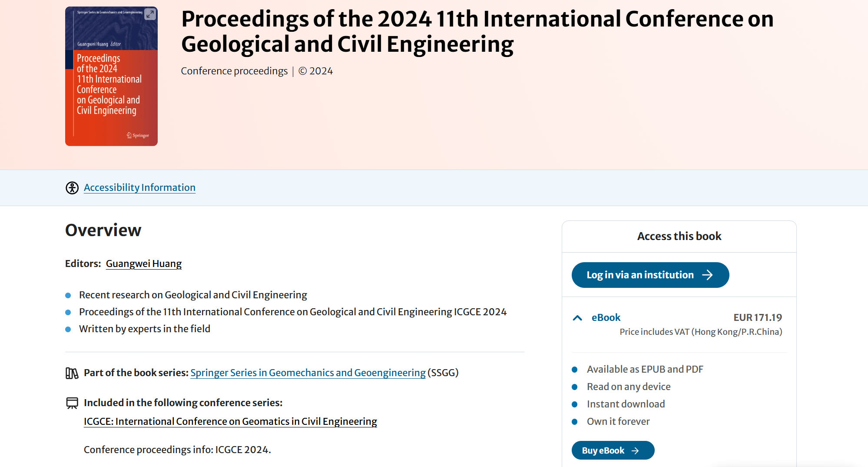The width and height of the screenshot is (868, 467).
Task: Click the Springer logo on cover
Action: tap(138, 135)
